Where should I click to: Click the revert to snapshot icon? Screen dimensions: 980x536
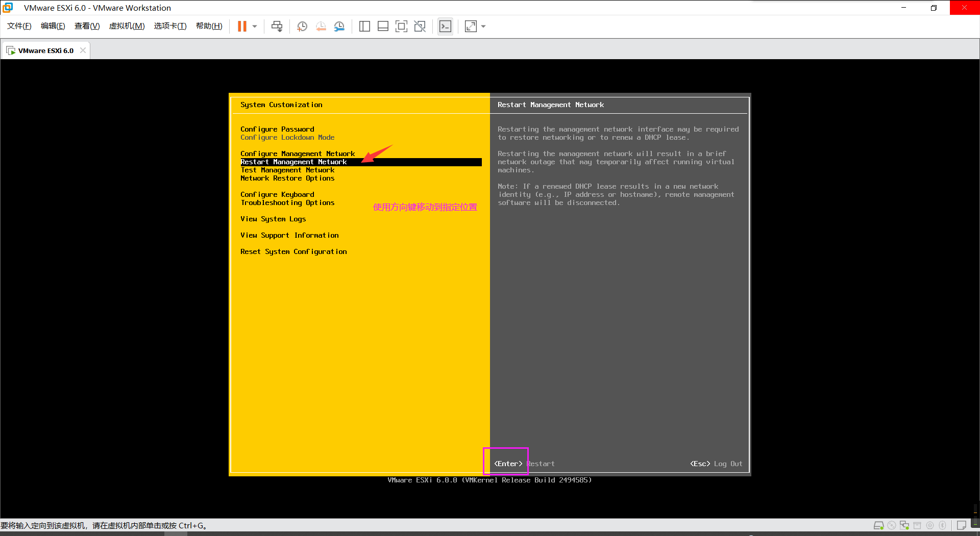[x=321, y=27]
